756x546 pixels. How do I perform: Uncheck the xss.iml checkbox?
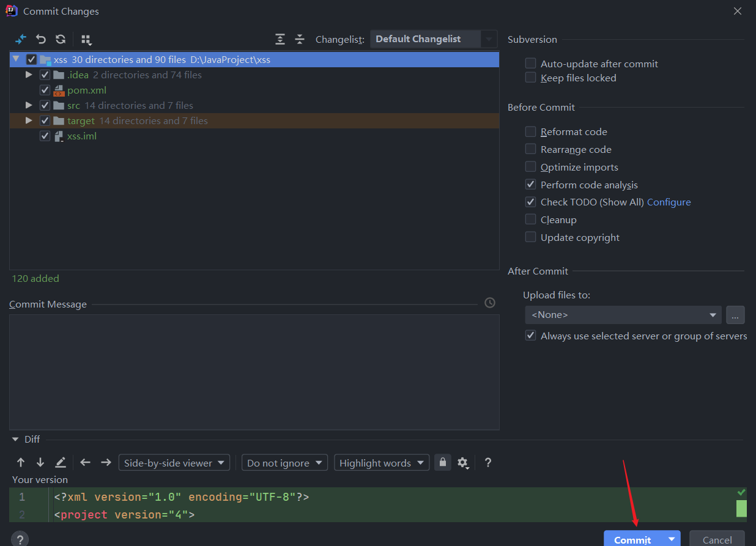click(x=45, y=136)
